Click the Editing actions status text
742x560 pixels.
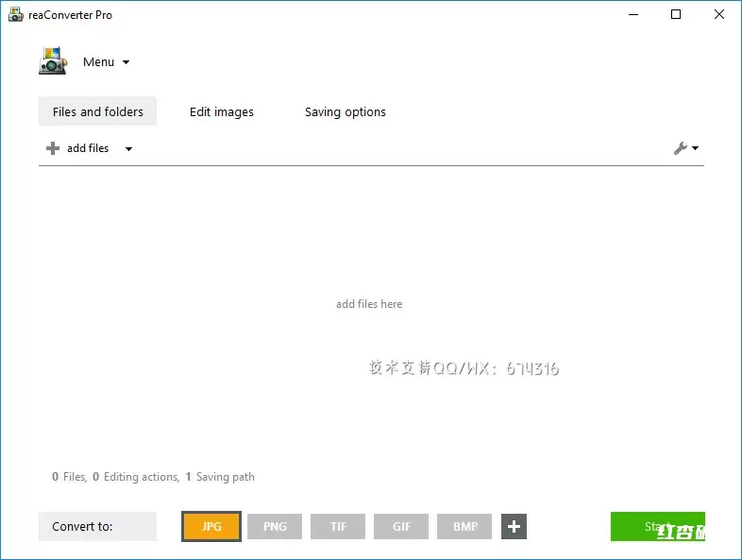[136, 477]
